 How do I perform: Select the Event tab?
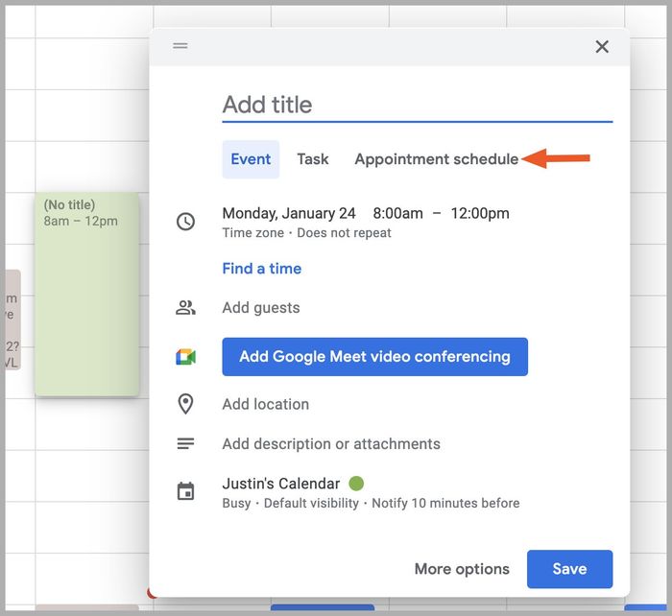point(251,159)
